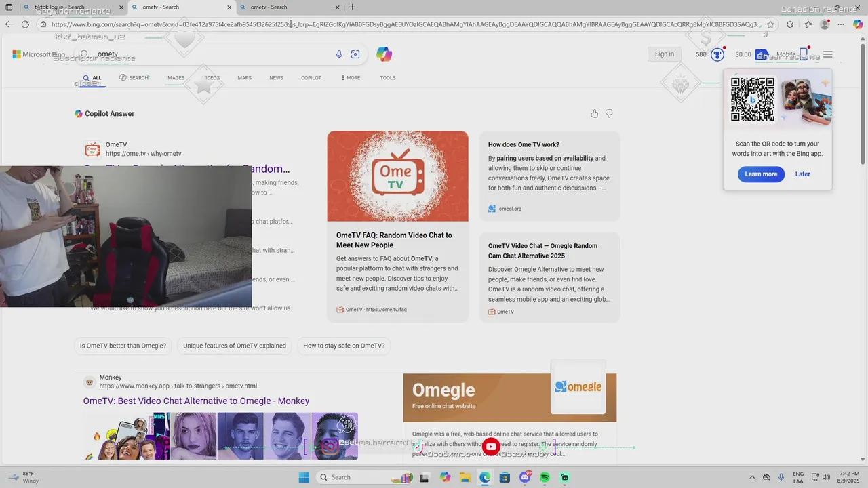Open the weather widget showing 88°F
The height and width of the screenshot is (488, 868).
coord(24,477)
